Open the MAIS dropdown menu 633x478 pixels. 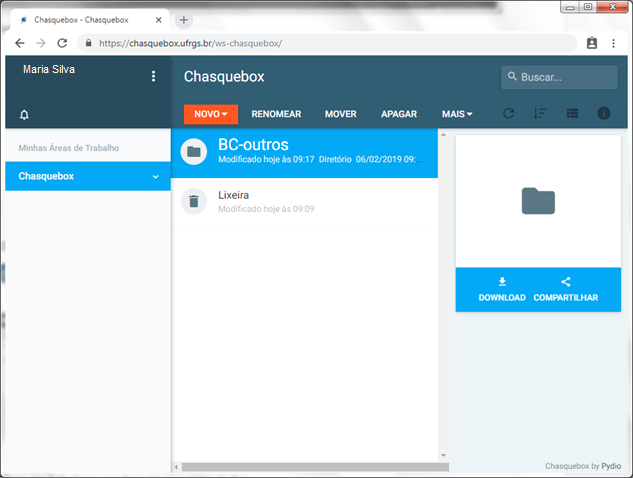tap(457, 114)
